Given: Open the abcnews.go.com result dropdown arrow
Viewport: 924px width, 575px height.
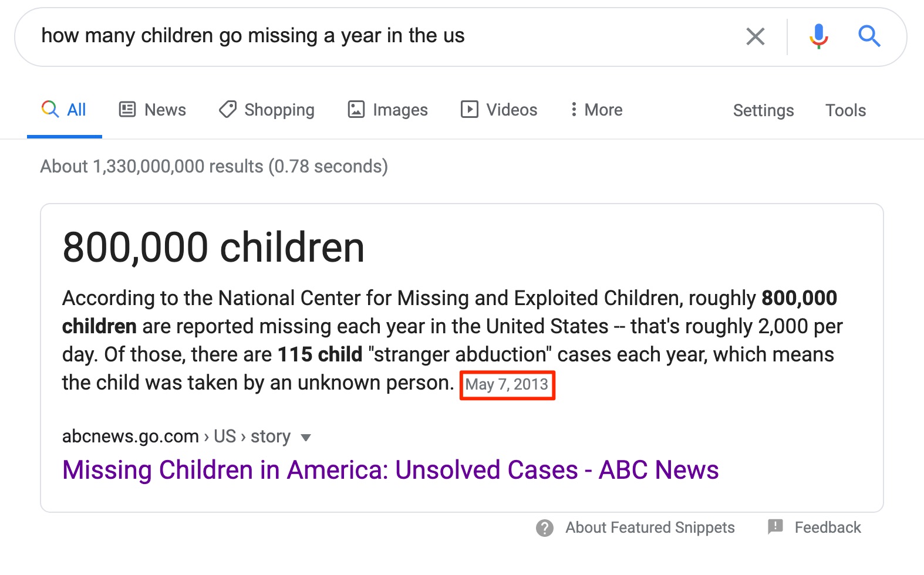Looking at the screenshot, I should pyautogui.click(x=305, y=437).
